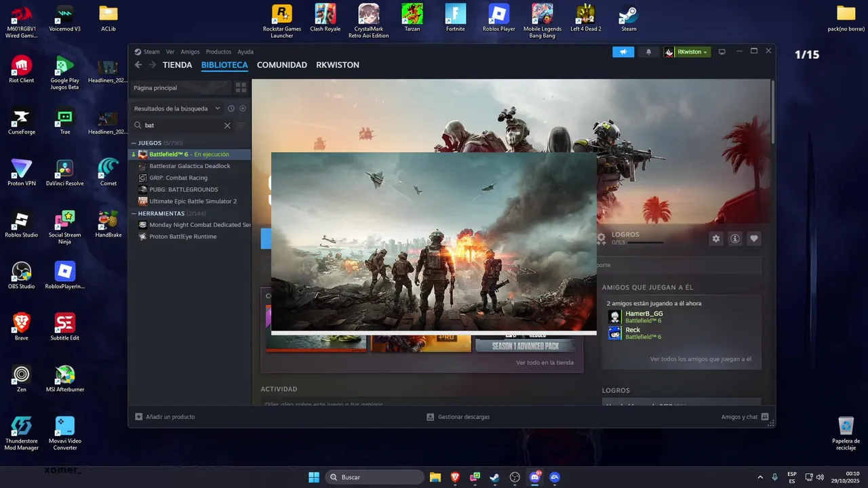Screen dimensions: 868x488
Task: Add Battlefield 6 to favorites heart icon
Action: click(754, 239)
